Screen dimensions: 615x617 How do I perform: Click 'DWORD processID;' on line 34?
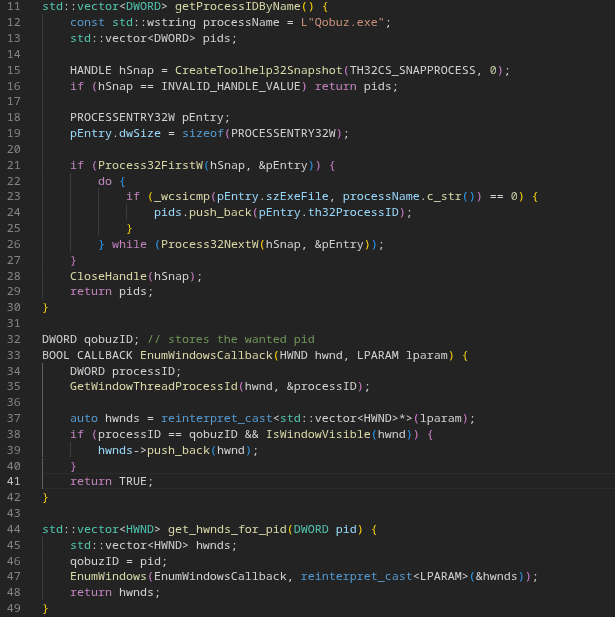(x=126, y=371)
